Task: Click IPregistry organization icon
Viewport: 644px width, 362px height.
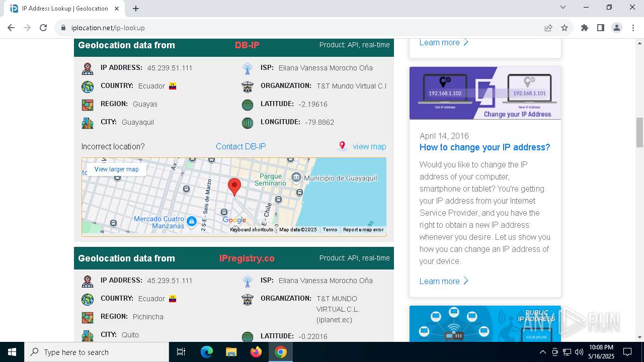Action: (247, 299)
